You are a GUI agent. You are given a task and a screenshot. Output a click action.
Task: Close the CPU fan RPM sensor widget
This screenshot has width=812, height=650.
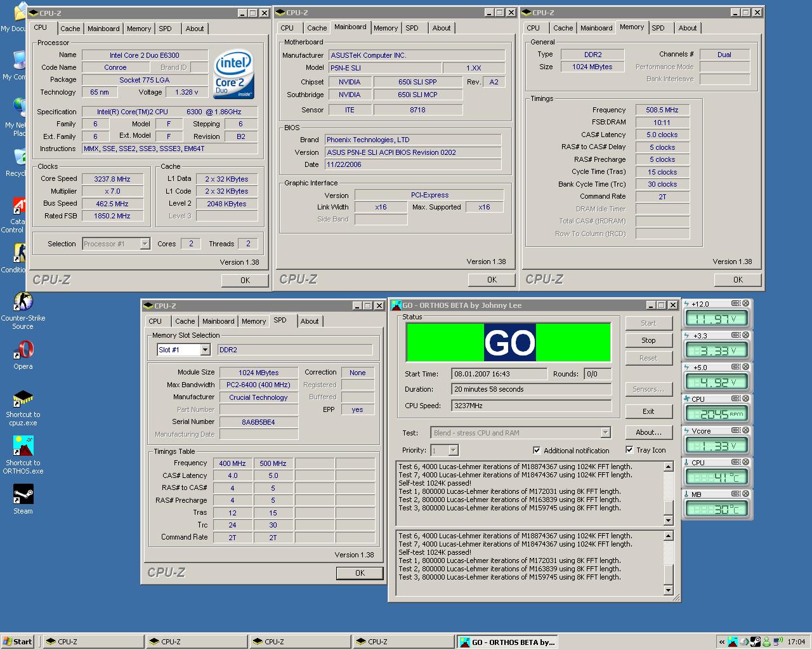point(746,399)
